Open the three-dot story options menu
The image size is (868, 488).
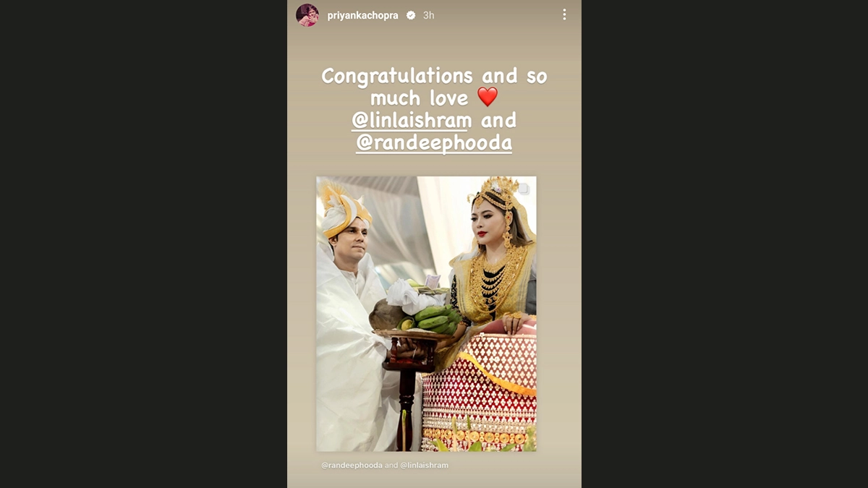click(x=564, y=14)
